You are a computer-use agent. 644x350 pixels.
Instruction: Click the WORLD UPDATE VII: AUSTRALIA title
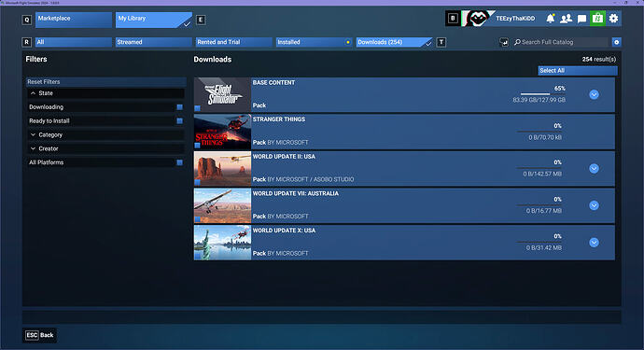(x=296, y=193)
